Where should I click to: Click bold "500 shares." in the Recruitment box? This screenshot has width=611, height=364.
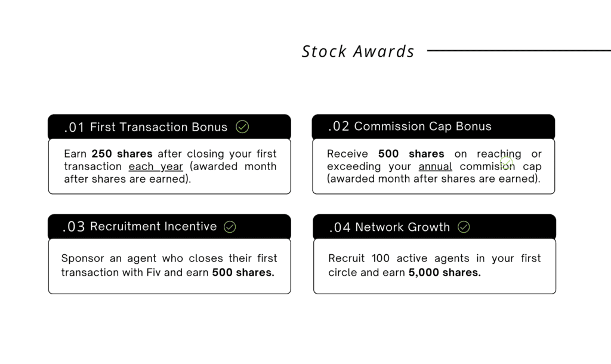pyautogui.click(x=243, y=272)
